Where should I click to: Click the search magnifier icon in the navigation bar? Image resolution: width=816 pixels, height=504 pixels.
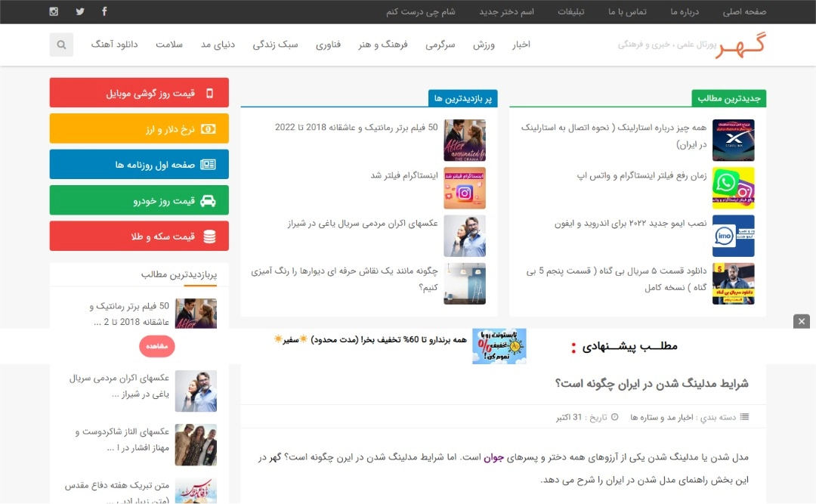61,44
